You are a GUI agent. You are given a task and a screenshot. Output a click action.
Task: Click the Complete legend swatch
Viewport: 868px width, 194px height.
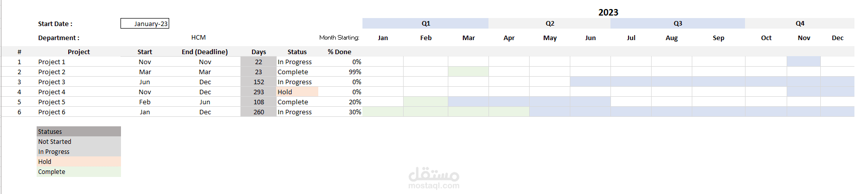tap(79, 171)
